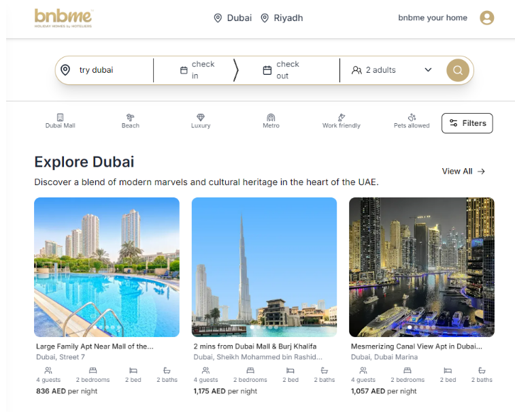Choose the Beach category filter
515x420 pixels.
[x=131, y=121]
